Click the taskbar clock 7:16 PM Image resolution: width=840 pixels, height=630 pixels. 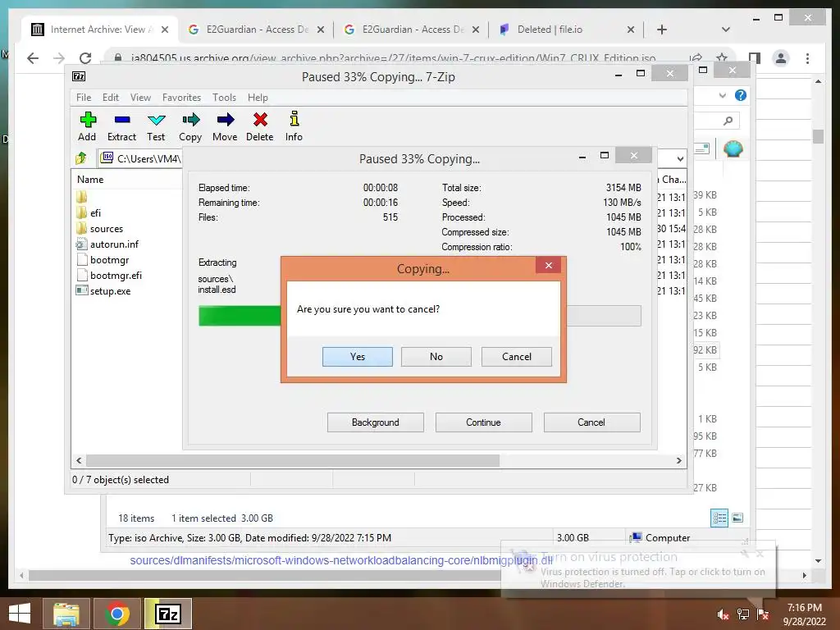click(804, 608)
